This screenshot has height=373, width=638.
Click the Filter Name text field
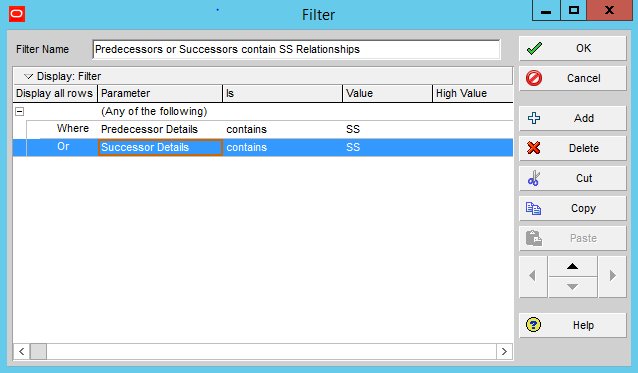[296, 49]
